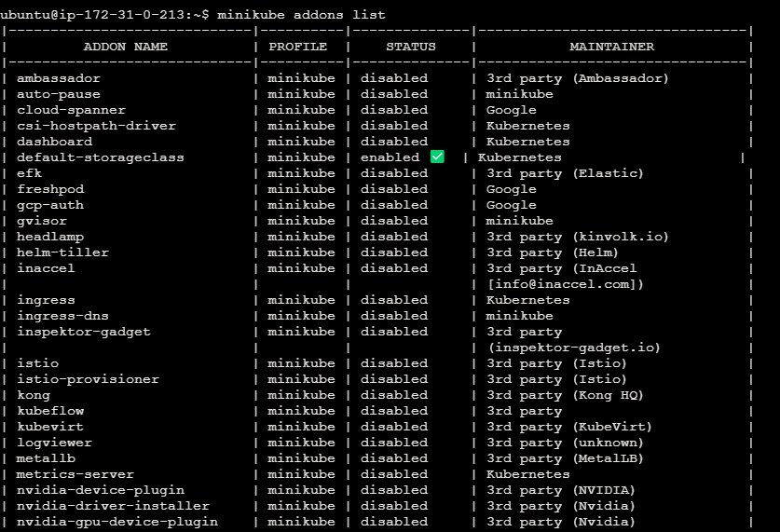Select the istio-provisioner addon name

(x=88, y=379)
